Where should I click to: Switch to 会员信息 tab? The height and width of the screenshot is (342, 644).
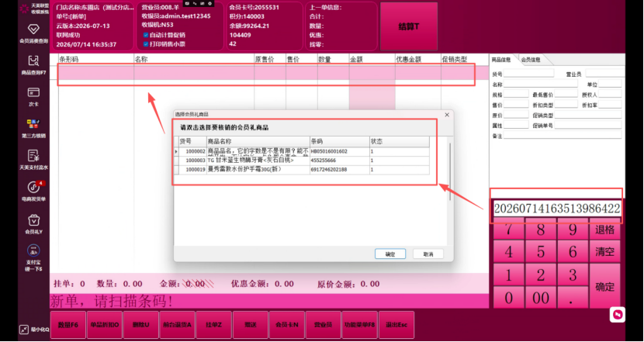click(x=531, y=60)
